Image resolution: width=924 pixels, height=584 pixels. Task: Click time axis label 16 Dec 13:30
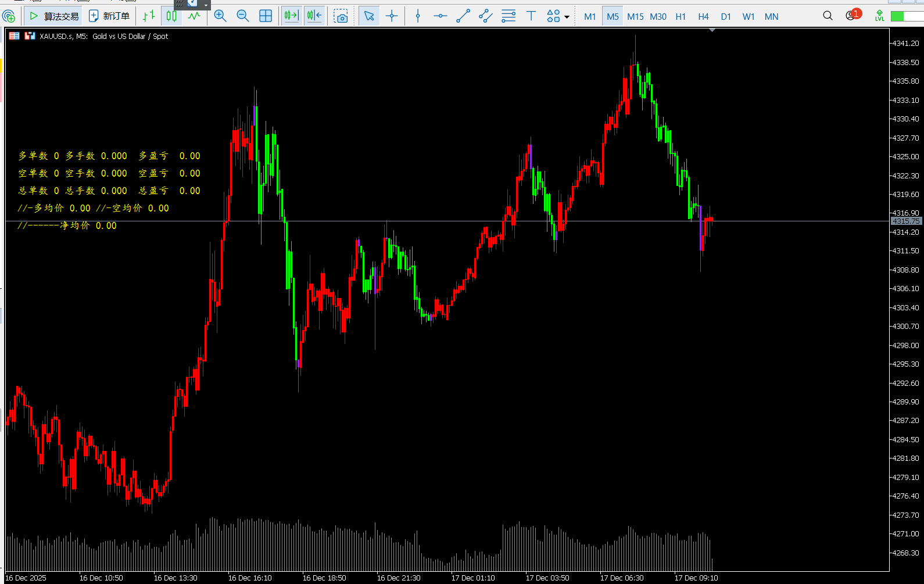(x=176, y=578)
